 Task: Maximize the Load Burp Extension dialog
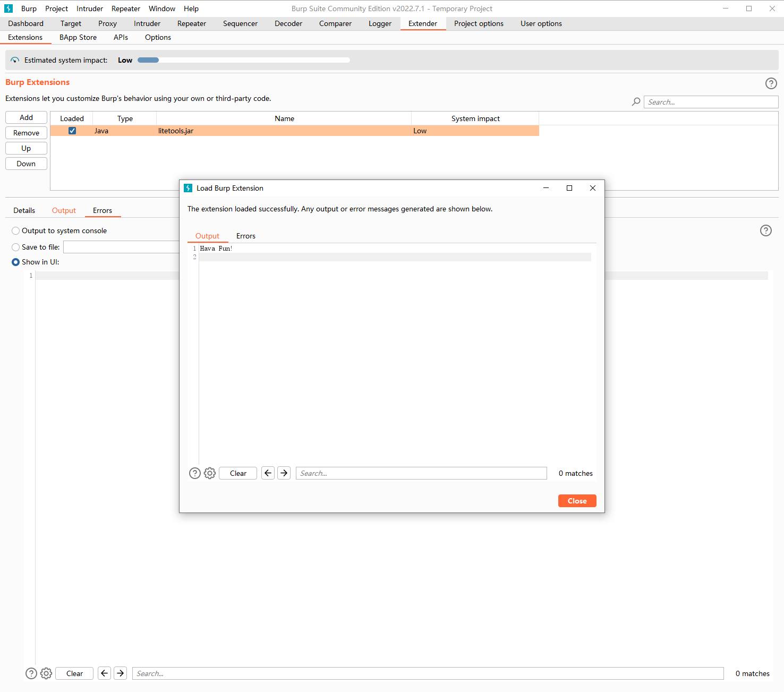pos(569,188)
